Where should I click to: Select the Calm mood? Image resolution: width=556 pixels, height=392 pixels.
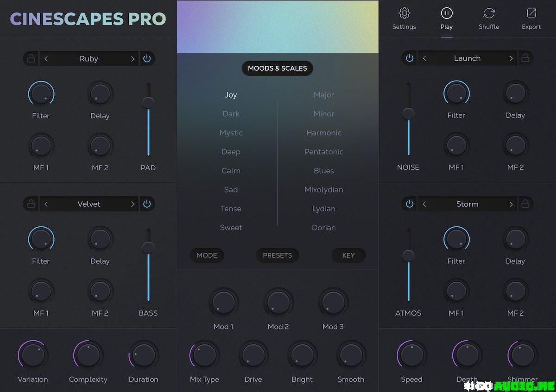click(231, 171)
